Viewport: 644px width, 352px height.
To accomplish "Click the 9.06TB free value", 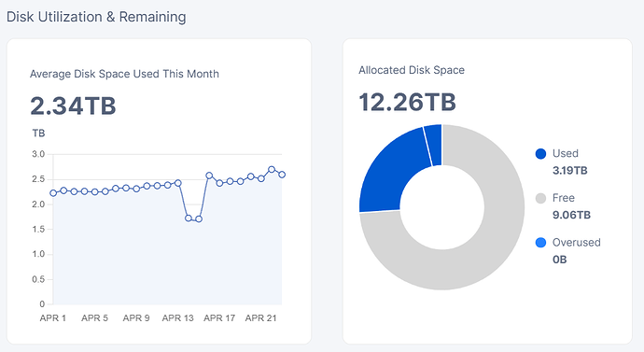I will [x=571, y=215].
